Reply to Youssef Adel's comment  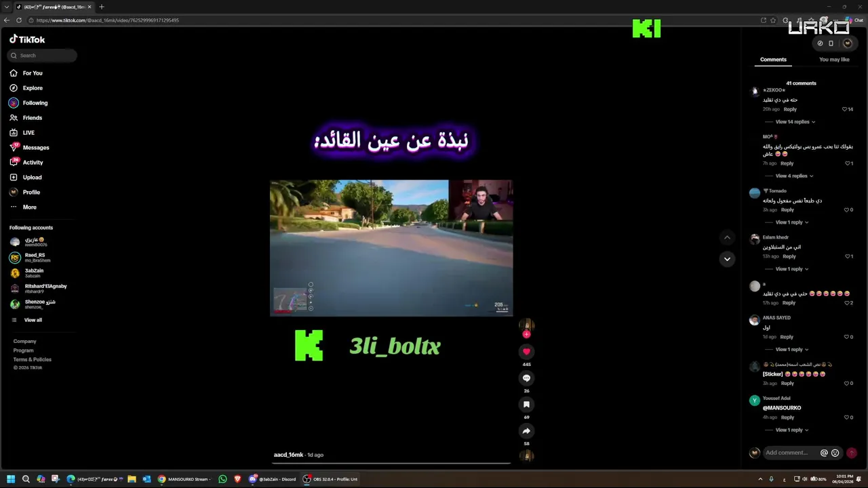tap(787, 418)
